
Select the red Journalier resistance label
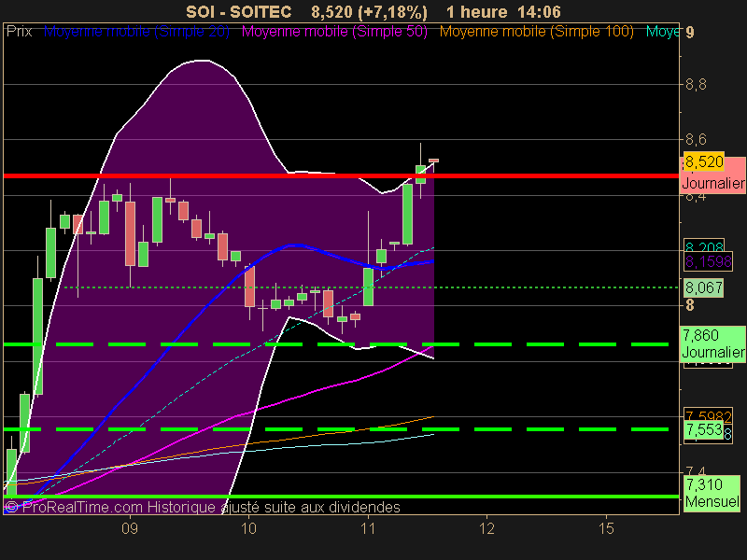[712, 183]
